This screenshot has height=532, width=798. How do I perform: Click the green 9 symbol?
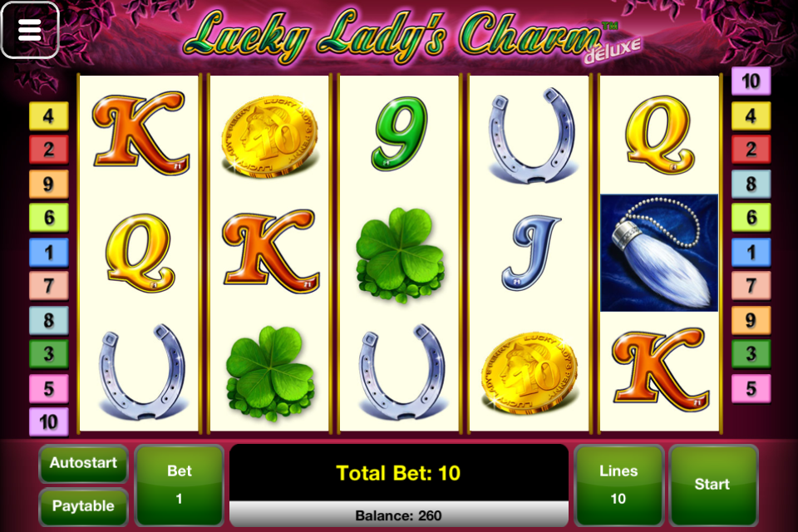coord(400,133)
